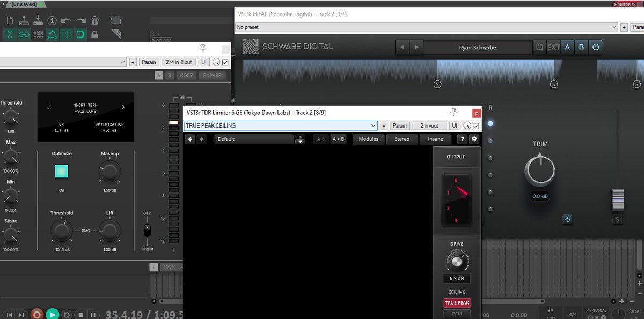Click the Lift knob showing 1.00 dB
The height and width of the screenshot is (319, 644).
pyautogui.click(x=109, y=231)
